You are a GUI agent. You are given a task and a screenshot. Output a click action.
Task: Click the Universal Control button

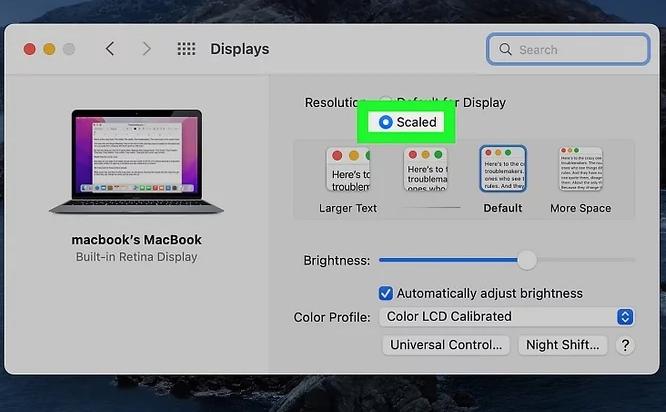[x=446, y=345]
